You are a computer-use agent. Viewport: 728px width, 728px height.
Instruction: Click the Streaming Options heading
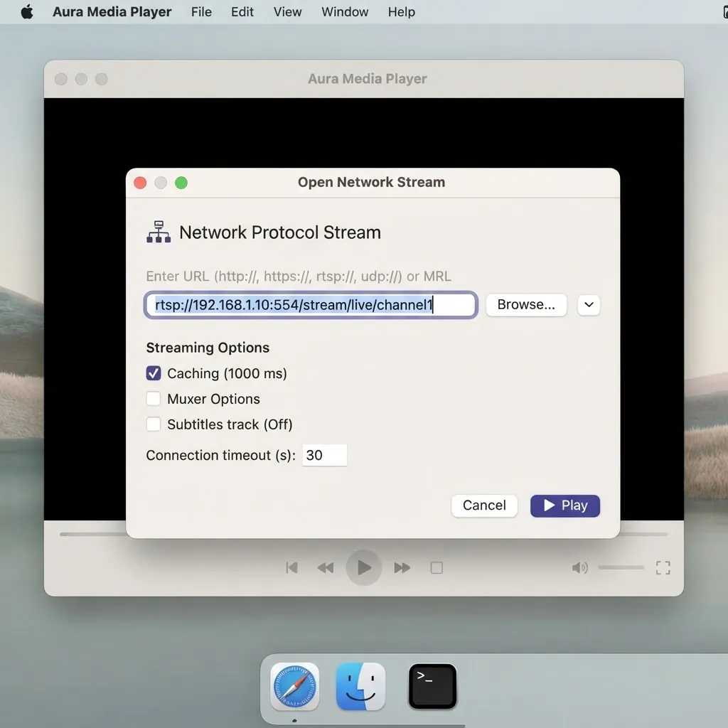[208, 347]
